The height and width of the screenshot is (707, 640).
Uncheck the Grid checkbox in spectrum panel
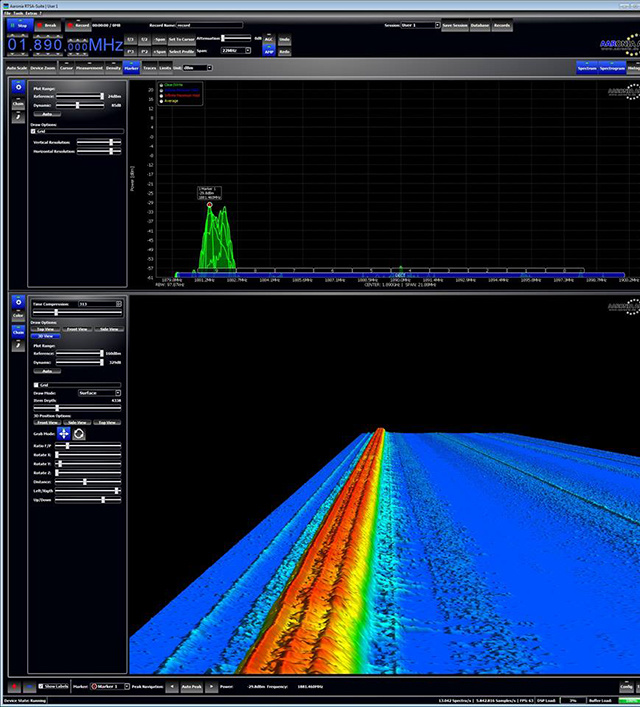[x=33, y=131]
